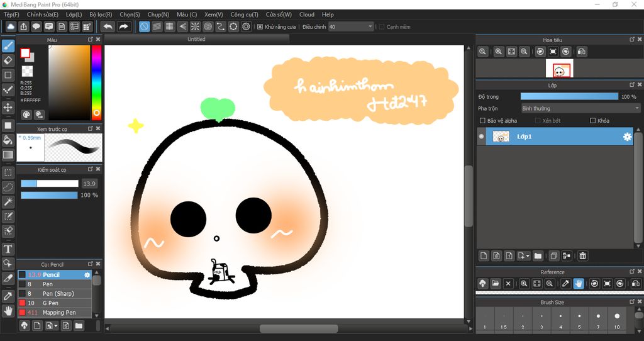Click the Undo arrow

[x=108, y=26]
